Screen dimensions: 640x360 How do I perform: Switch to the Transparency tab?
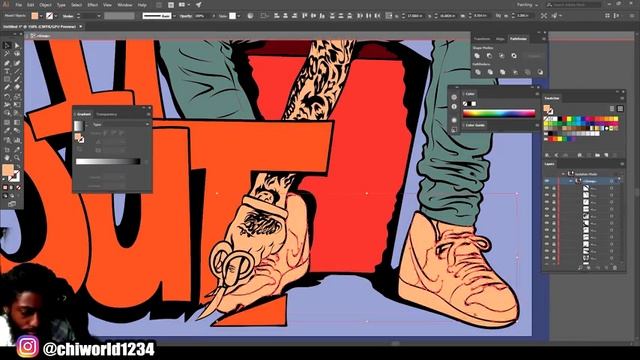(x=107, y=114)
